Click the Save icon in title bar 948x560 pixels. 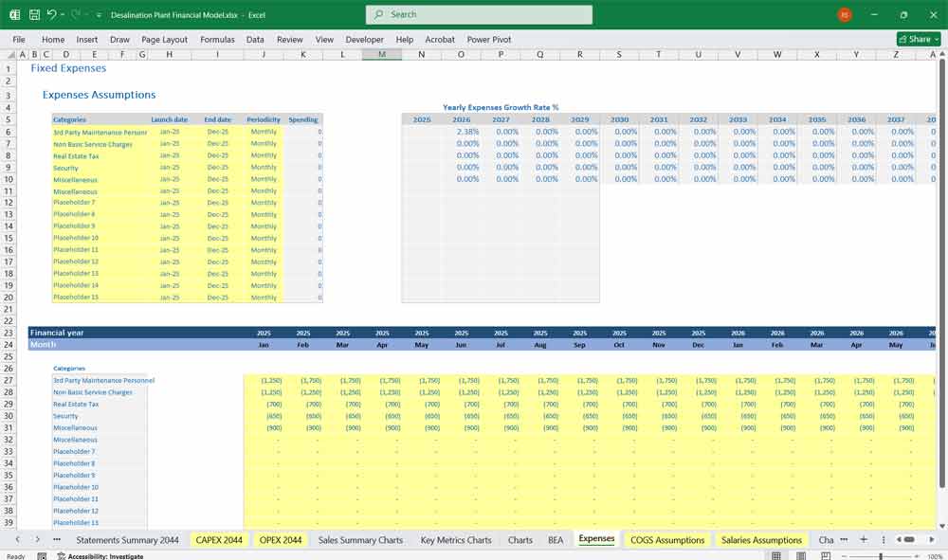click(x=34, y=15)
